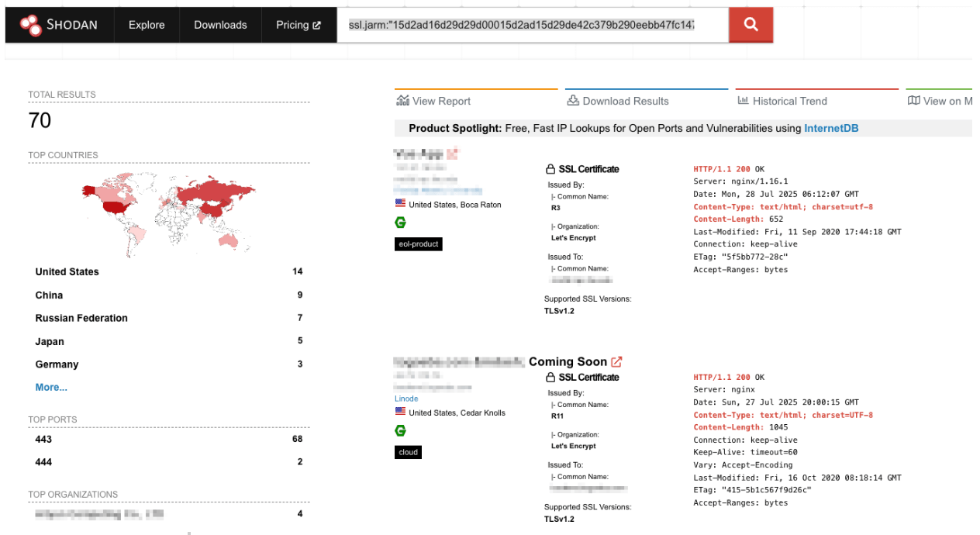
Task: Click the green icon above eol-product tag
Action: click(400, 223)
